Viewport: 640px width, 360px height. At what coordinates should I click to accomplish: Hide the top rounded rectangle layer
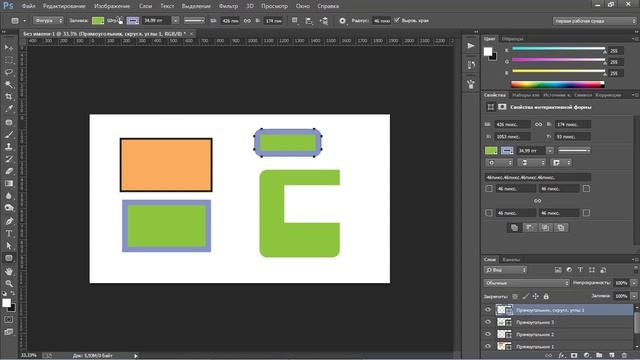pyautogui.click(x=488, y=310)
